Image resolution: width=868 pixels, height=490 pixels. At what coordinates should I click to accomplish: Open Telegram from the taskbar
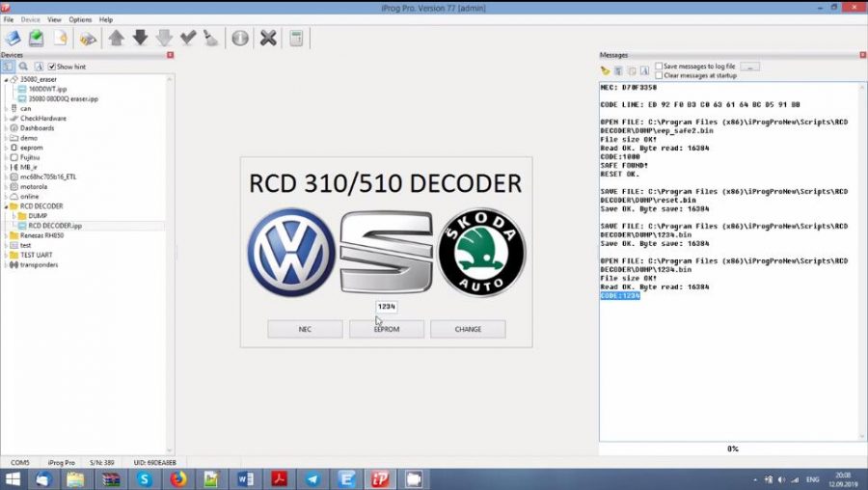[312, 479]
